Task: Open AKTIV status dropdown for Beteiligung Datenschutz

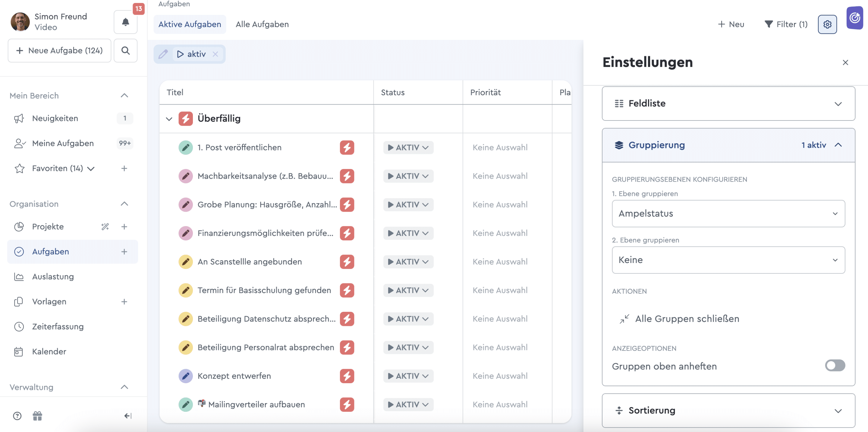Action: (408, 319)
